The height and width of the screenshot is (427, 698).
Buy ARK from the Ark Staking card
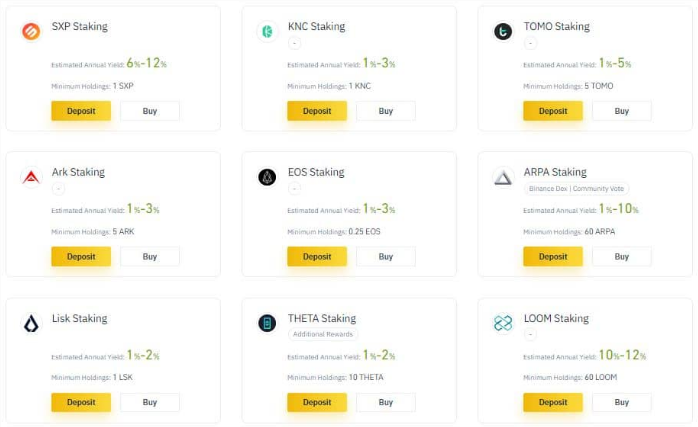[x=150, y=256]
